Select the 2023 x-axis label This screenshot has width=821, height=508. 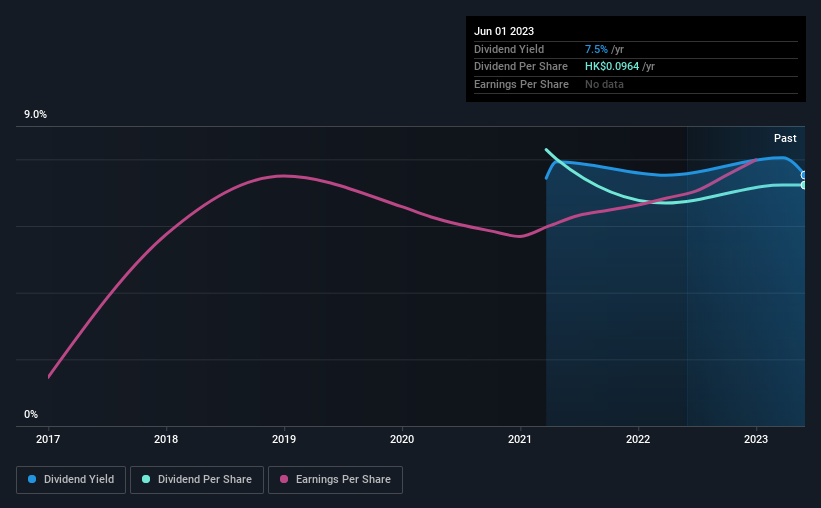click(756, 439)
